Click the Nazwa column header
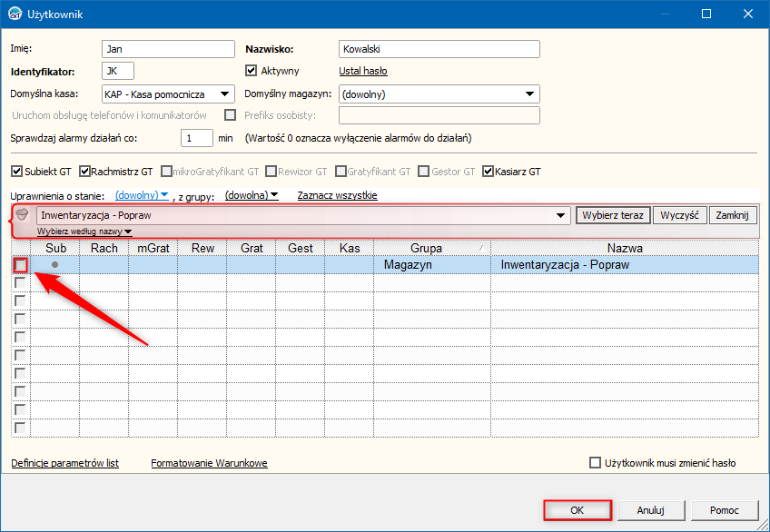Screen dimensions: 770x532 [625, 248]
